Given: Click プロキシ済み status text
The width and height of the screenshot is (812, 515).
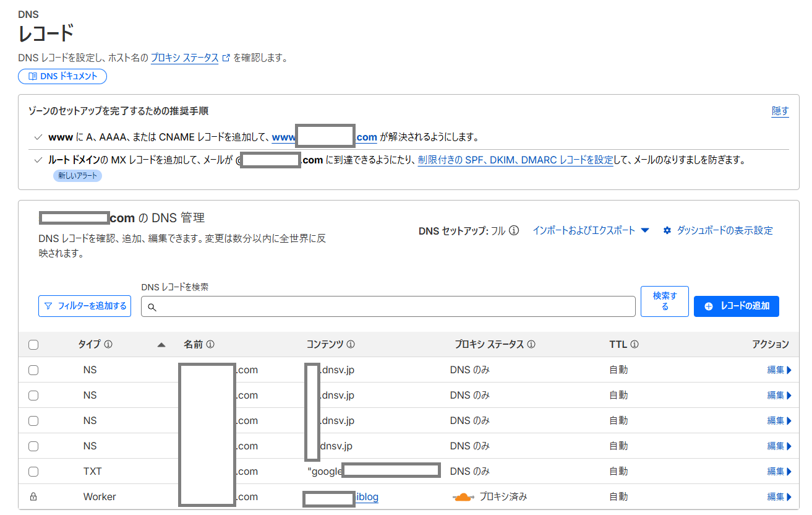Looking at the screenshot, I should coord(503,497).
